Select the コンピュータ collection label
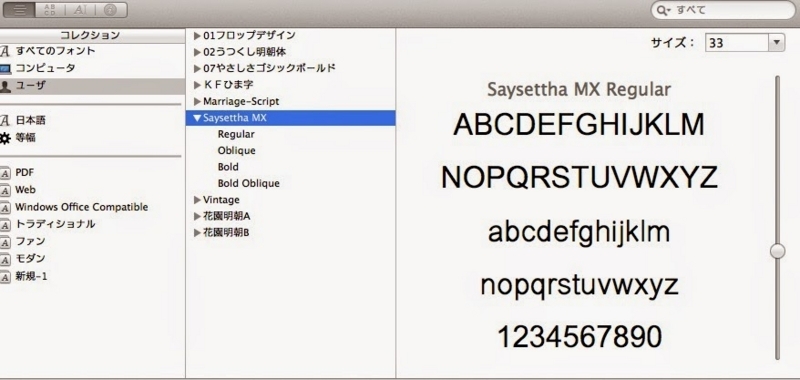This screenshot has height=380, width=800. click(x=45, y=68)
